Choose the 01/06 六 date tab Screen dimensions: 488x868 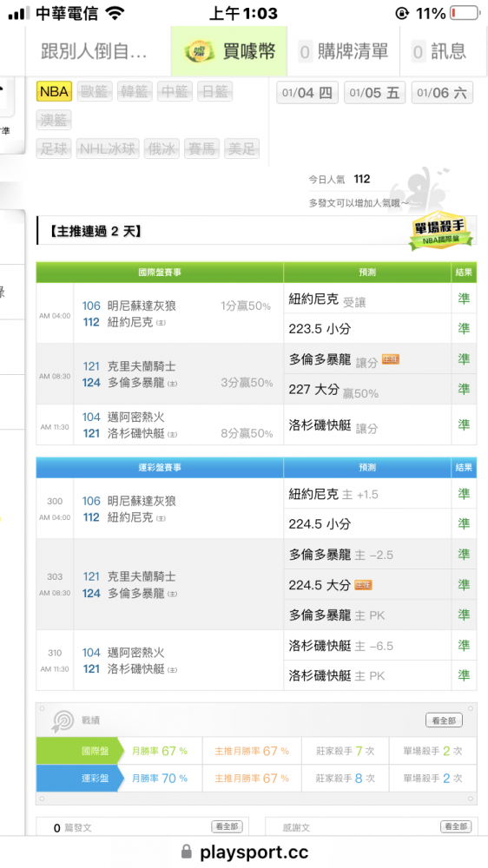coord(442,93)
